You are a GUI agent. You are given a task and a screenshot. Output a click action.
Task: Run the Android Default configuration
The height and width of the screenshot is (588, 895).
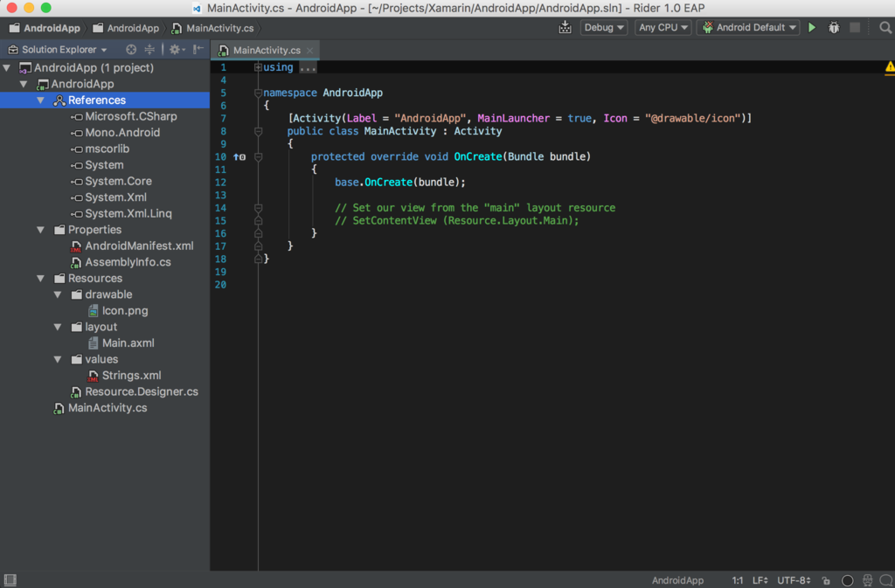point(812,27)
